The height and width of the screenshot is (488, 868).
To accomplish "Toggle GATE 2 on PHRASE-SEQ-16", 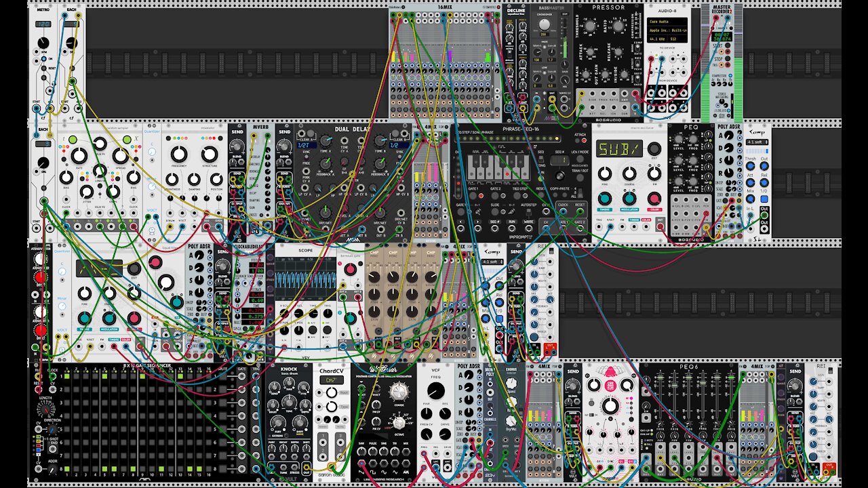I will point(495,196).
